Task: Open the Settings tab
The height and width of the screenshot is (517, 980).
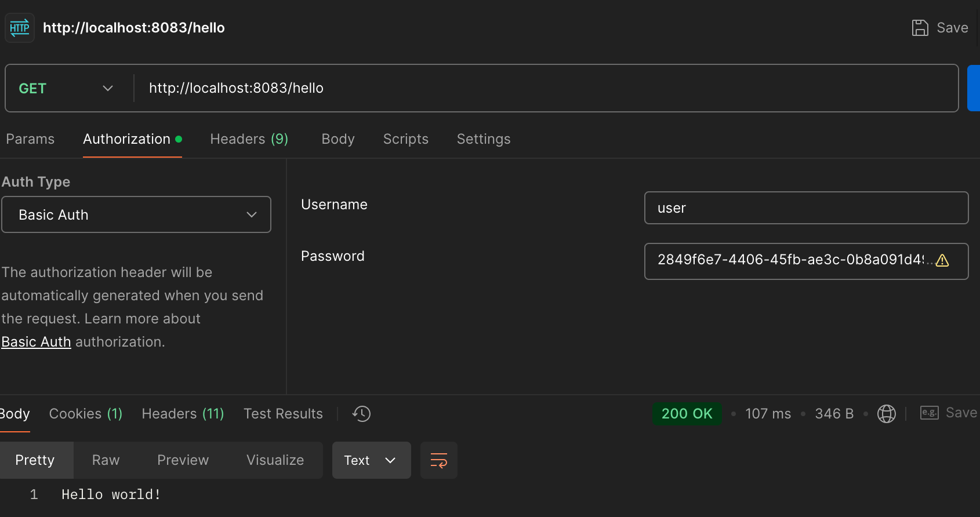Action: (484, 139)
